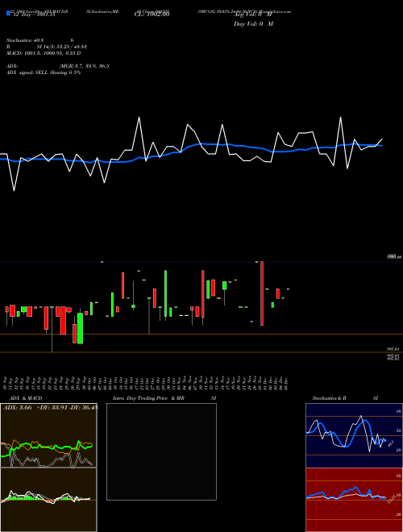Click the tall green candlestick near 29 Oct
This screenshot has width=403, height=532.
165,294
